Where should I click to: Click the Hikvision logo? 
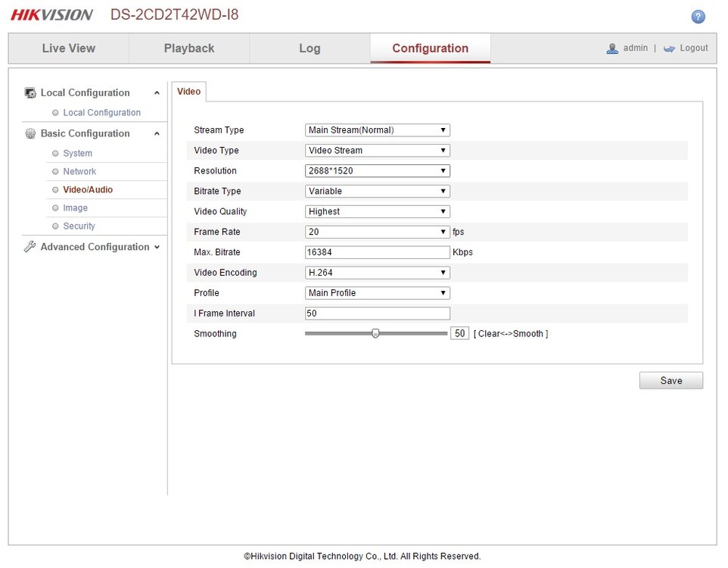[x=51, y=15]
